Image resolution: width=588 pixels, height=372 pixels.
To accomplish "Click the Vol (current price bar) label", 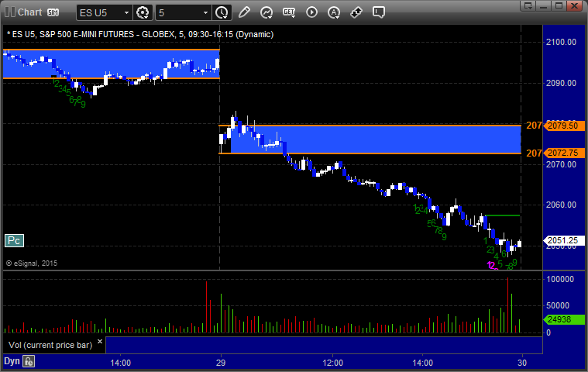I will tap(50, 345).
